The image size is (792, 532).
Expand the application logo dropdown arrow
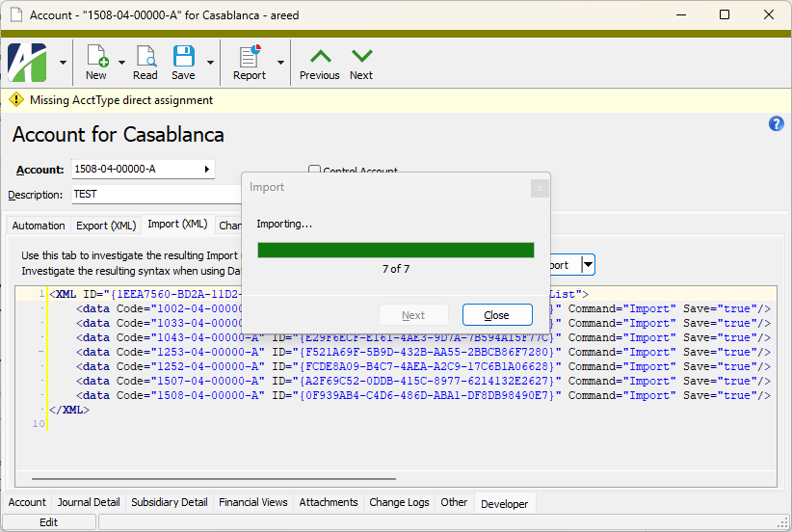tap(64, 63)
